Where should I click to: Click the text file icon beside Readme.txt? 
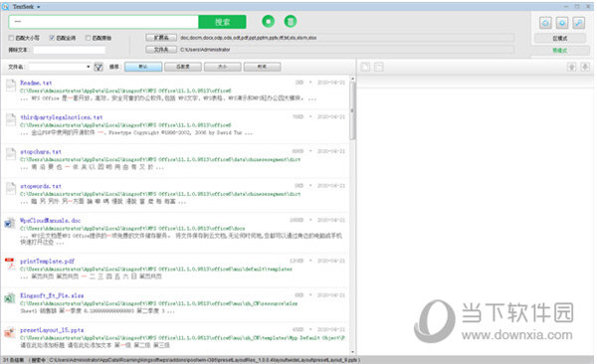tap(11, 86)
